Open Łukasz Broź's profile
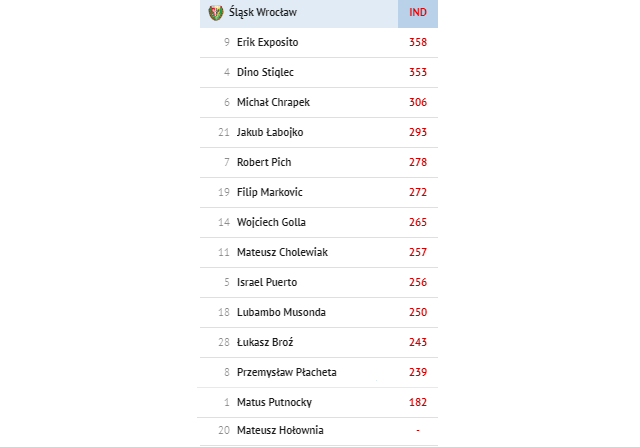640x447 pixels. point(265,342)
